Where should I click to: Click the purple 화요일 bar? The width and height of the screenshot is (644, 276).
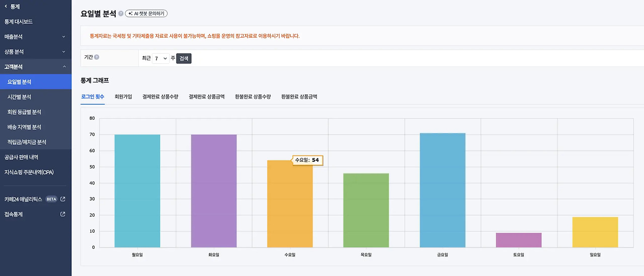214,191
